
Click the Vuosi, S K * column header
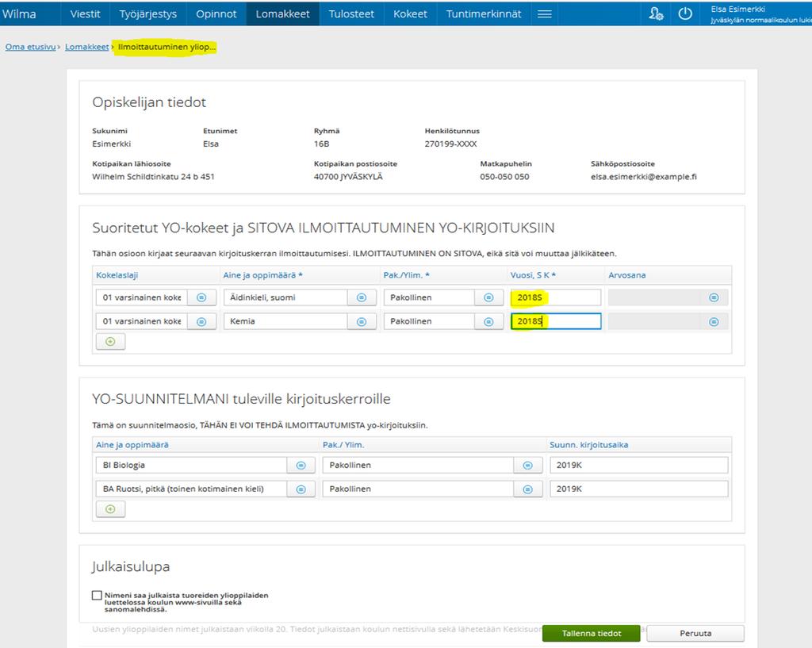point(533,275)
